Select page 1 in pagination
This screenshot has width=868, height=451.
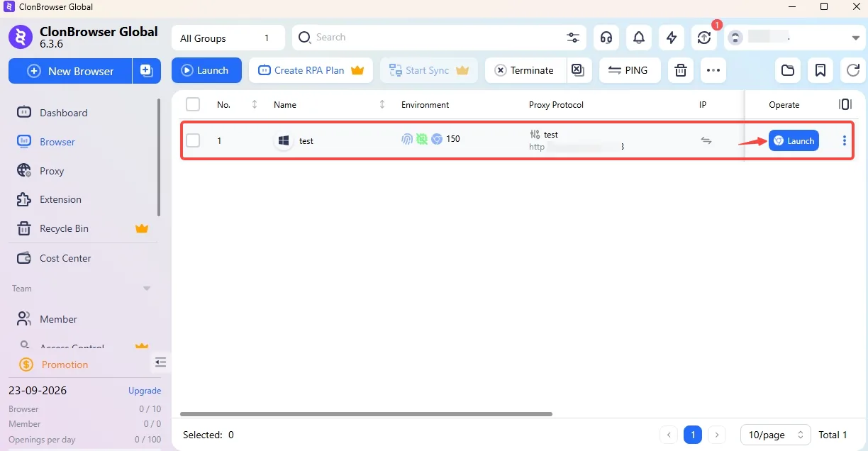[x=693, y=435]
